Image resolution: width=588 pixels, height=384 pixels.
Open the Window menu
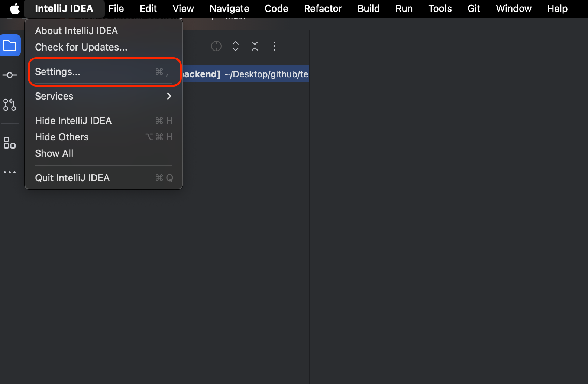(x=514, y=9)
